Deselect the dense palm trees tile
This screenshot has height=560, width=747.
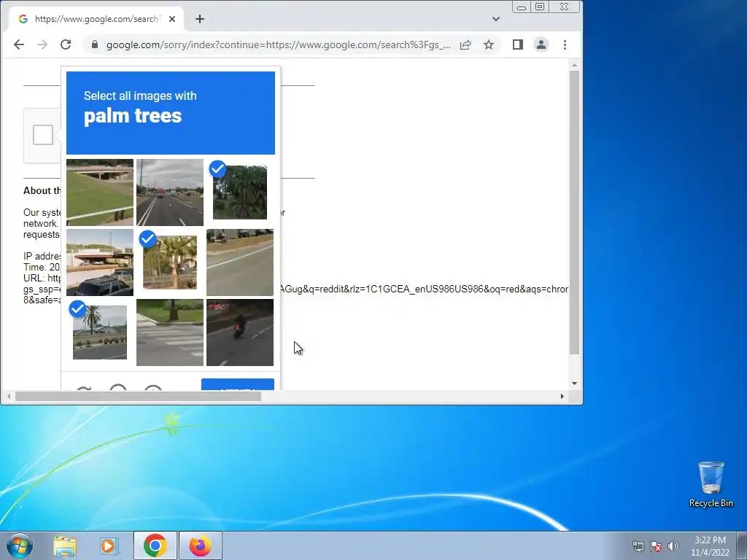[x=239, y=192]
